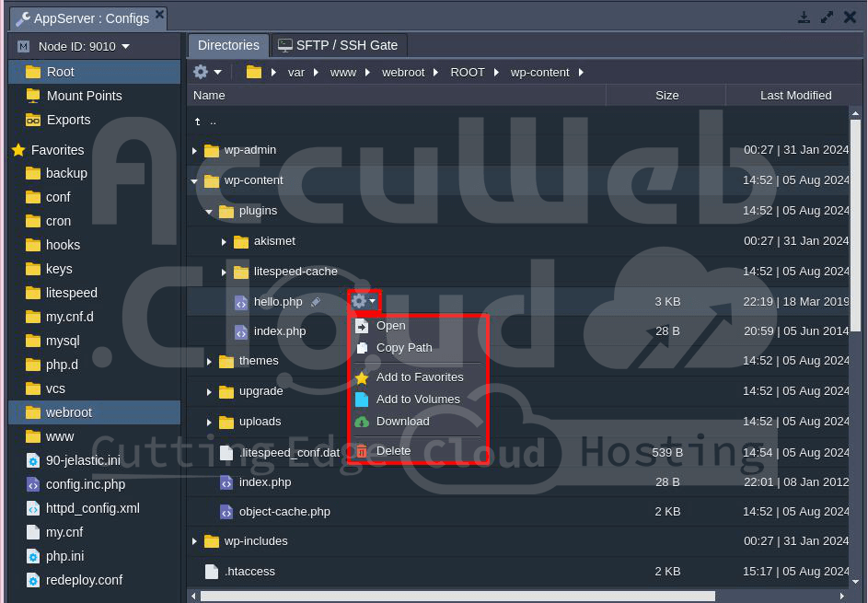Choose Delete from the context menu
This screenshot has height=603, width=868.
click(393, 451)
